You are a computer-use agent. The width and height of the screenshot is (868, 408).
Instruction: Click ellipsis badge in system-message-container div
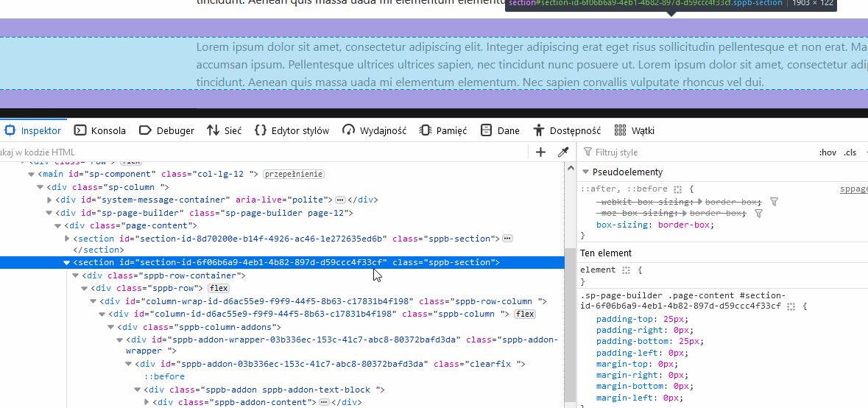[340, 200]
